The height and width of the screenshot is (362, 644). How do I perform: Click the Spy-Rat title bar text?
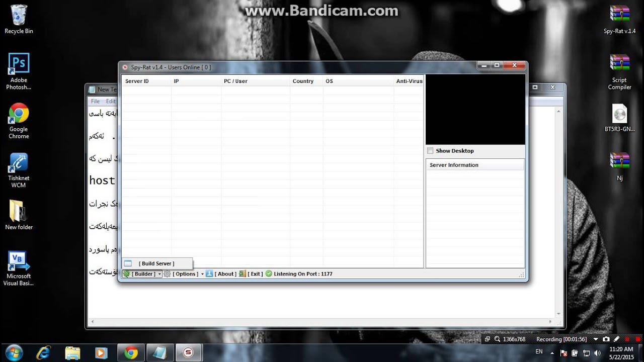point(171,67)
